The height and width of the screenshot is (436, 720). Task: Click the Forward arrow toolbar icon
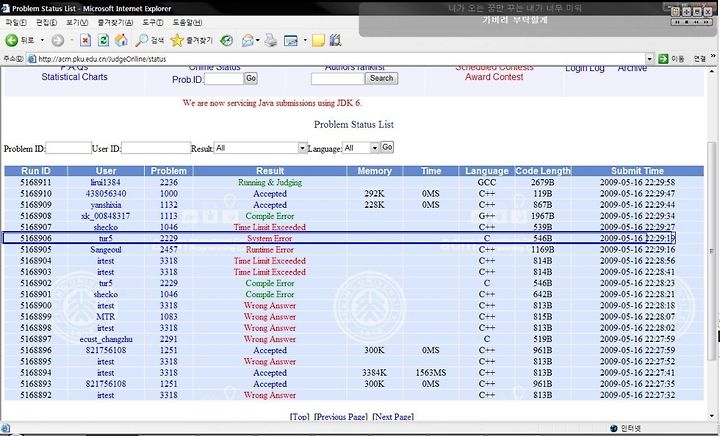[57, 40]
